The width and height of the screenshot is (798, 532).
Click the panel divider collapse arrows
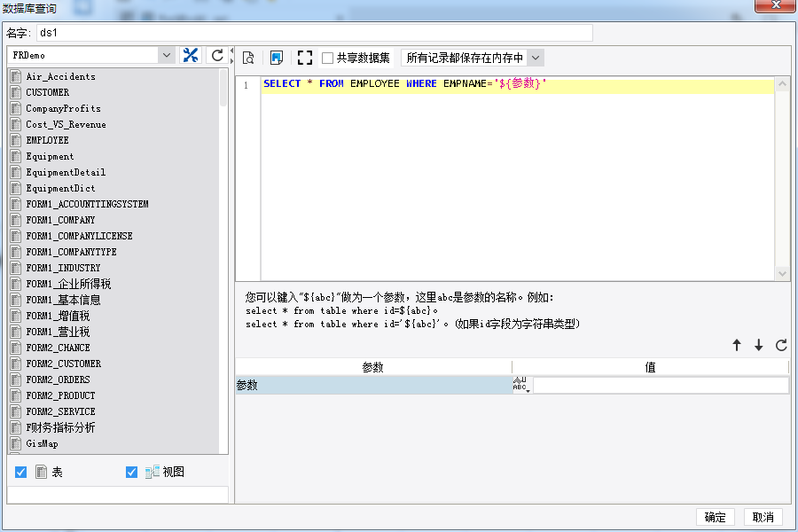pyautogui.click(x=232, y=56)
